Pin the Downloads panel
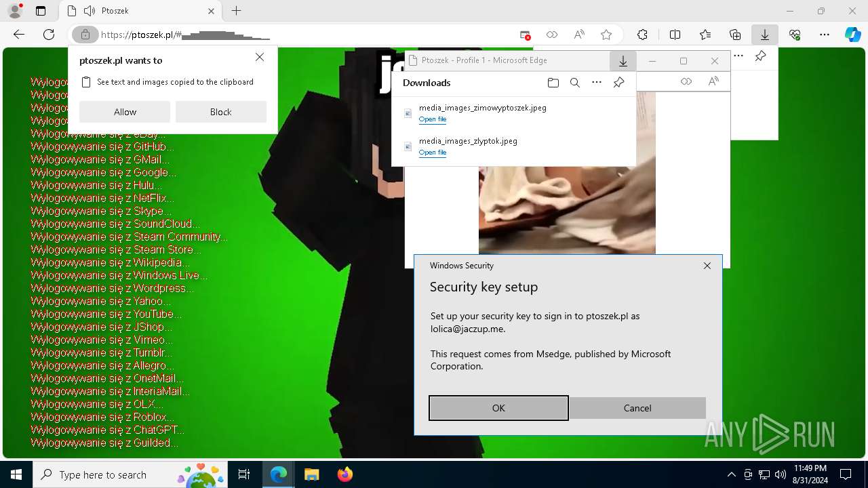 tap(618, 83)
